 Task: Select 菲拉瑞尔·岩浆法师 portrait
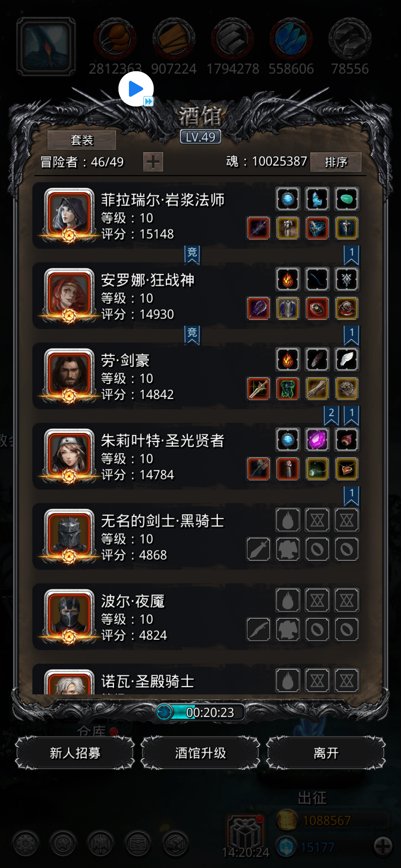pos(69,214)
